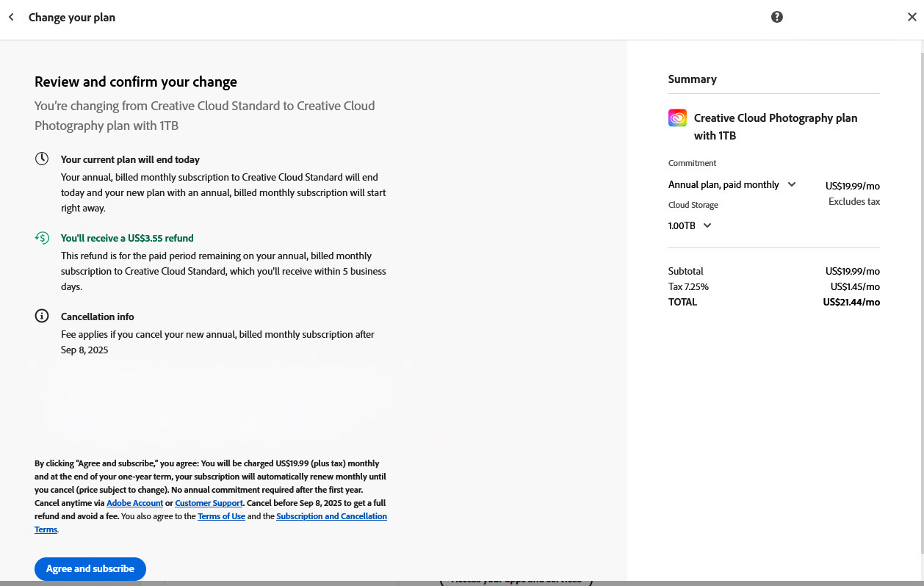Open the Terms of Use link
This screenshot has width=924, height=586.
click(221, 516)
